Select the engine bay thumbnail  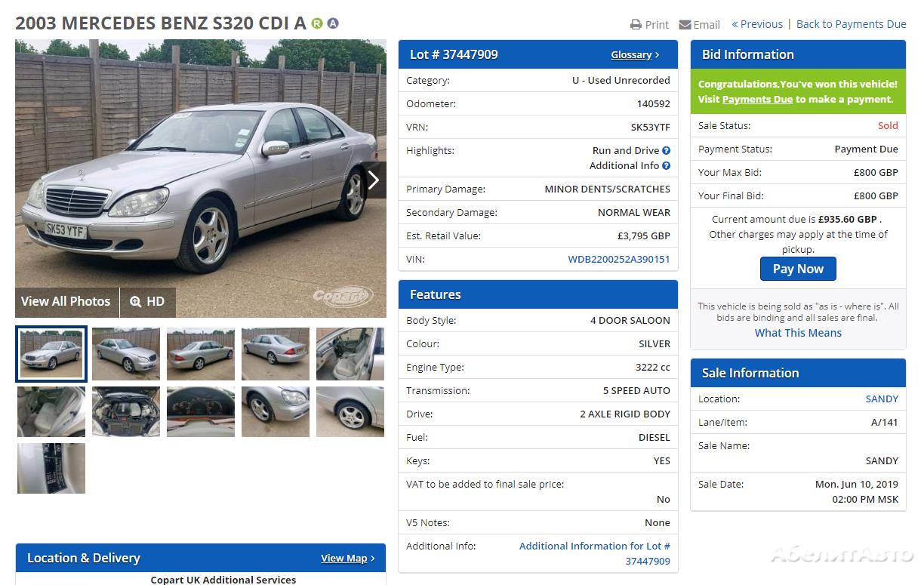[126, 411]
